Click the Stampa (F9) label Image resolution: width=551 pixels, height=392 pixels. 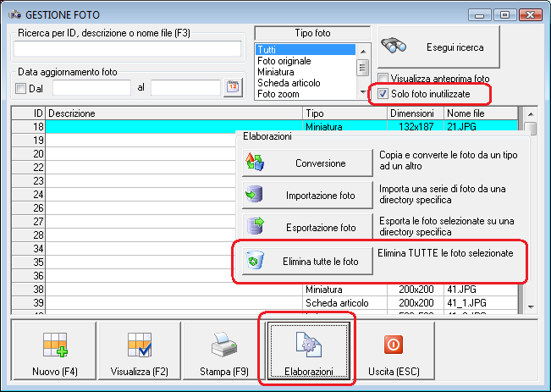[x=224, y=372]
